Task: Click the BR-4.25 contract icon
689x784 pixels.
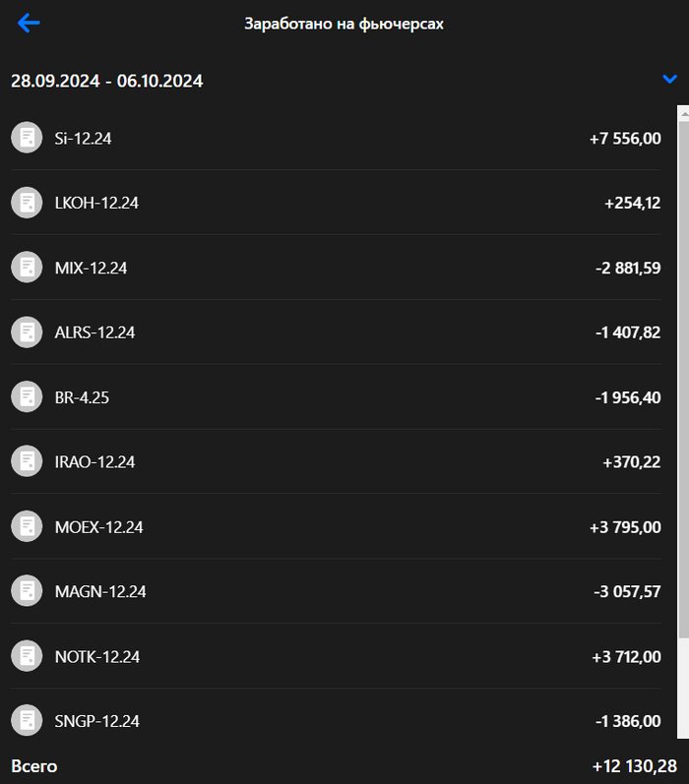Action: 27,397
